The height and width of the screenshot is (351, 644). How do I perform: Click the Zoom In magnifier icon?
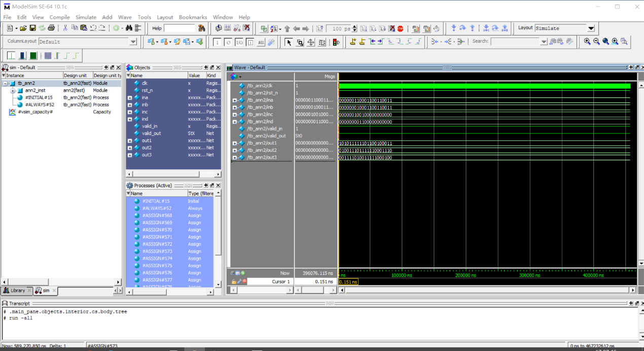[x=587, y=42]
